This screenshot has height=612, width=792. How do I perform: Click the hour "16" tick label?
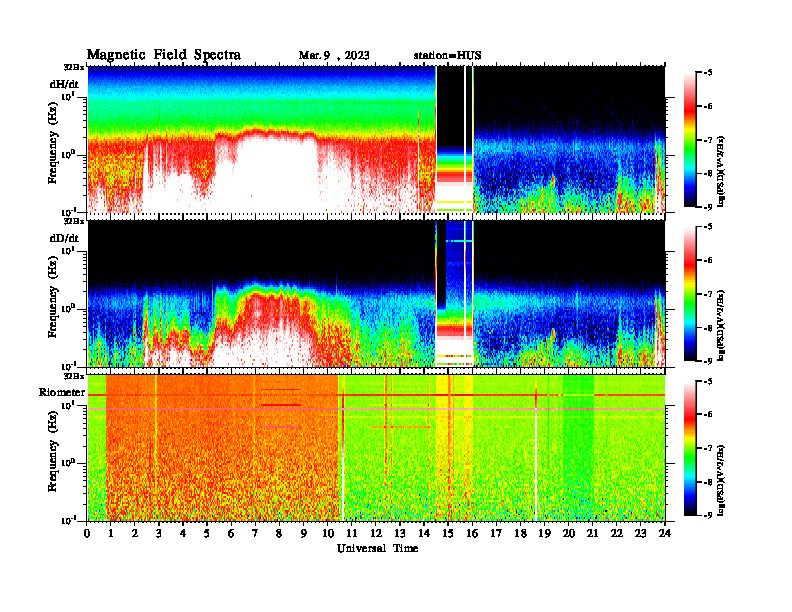(472, 533)
